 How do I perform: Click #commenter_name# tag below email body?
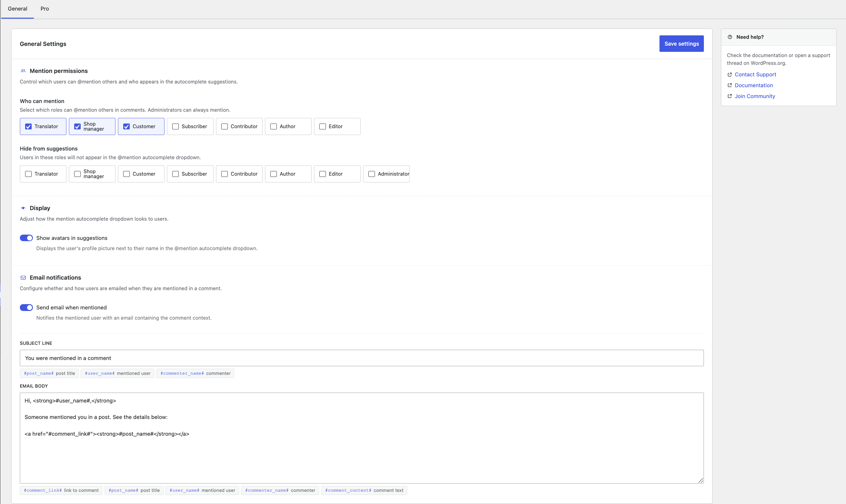280,491
